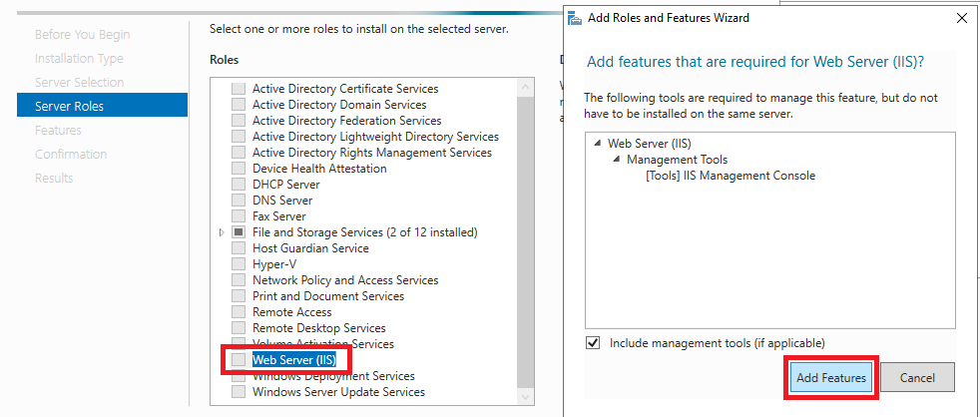This screenshot has height=417, width=980.
Task: Cancel the add features dialog
Action: click(x=917, y=378)
